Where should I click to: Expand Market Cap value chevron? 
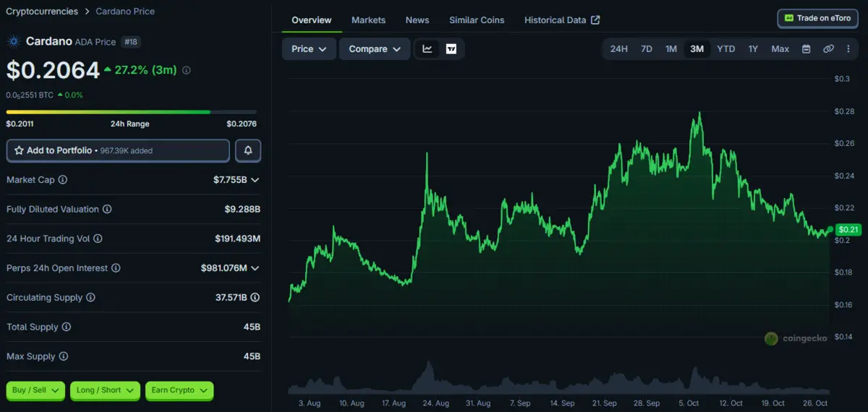pos(255,179)
